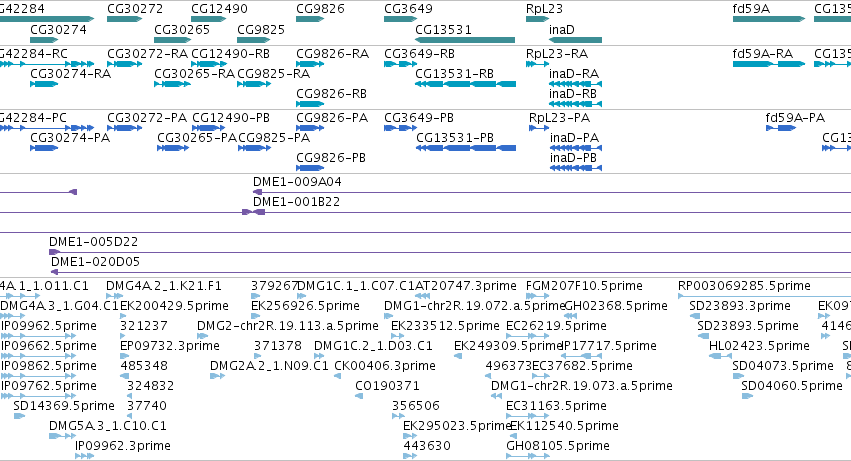Select EST DMG2-chr2R.19.113.a.5prime

[x=288, y=326]
